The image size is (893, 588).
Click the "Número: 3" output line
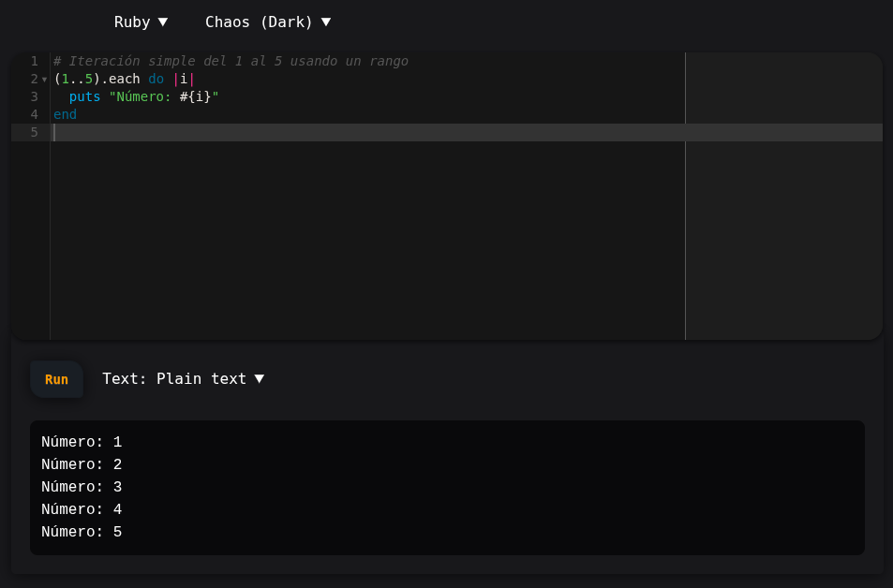(82, 487)
